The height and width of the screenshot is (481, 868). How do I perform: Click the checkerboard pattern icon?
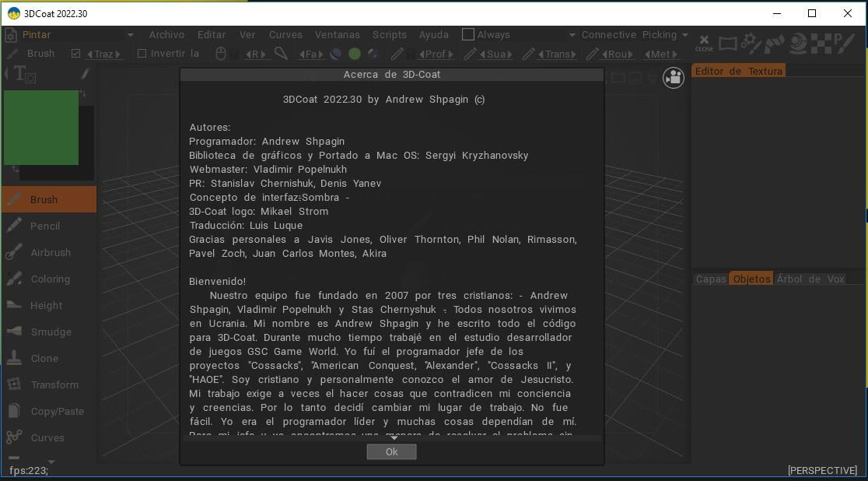point(821,43)
